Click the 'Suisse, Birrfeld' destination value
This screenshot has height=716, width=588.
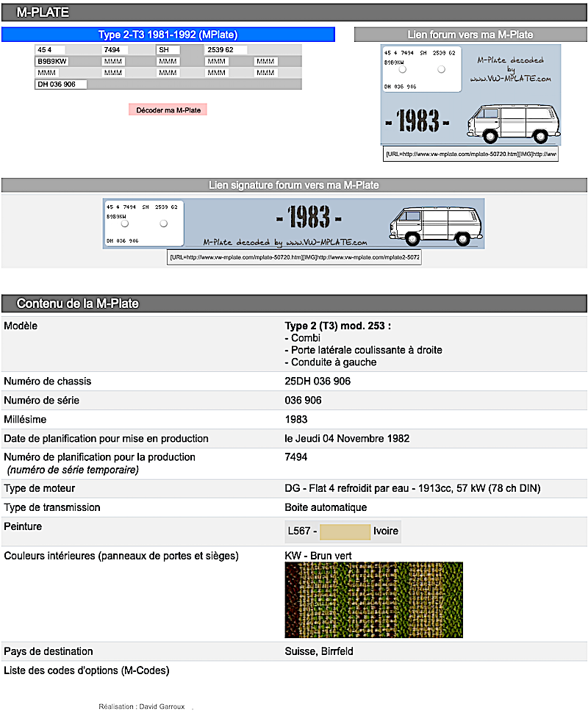tap(319, 651)
